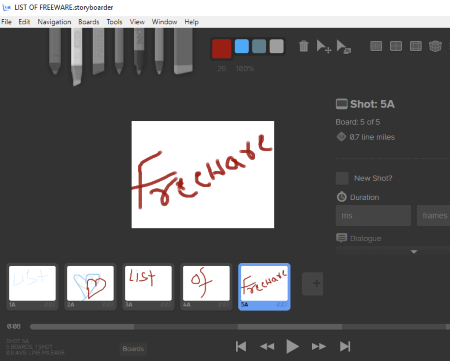The height and width of the screenshot is (361, 450).
Task: Click the '0.7 line miles' text
Action: click(372, 137)
